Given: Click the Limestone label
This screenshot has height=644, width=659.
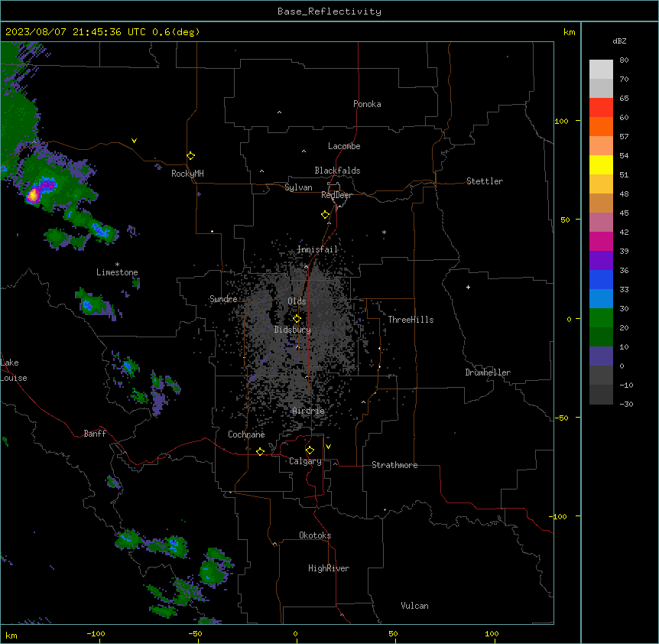Looking at the screenshot, I should pyautogui.click(x=117, y=272).
